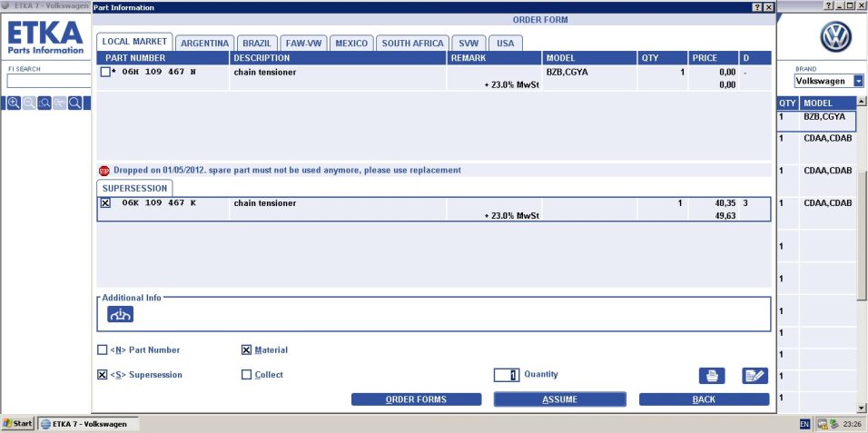Viewport: 868px width, 433px height.
Task: Click the ASSUME button
Action: (x=559, y=399)
